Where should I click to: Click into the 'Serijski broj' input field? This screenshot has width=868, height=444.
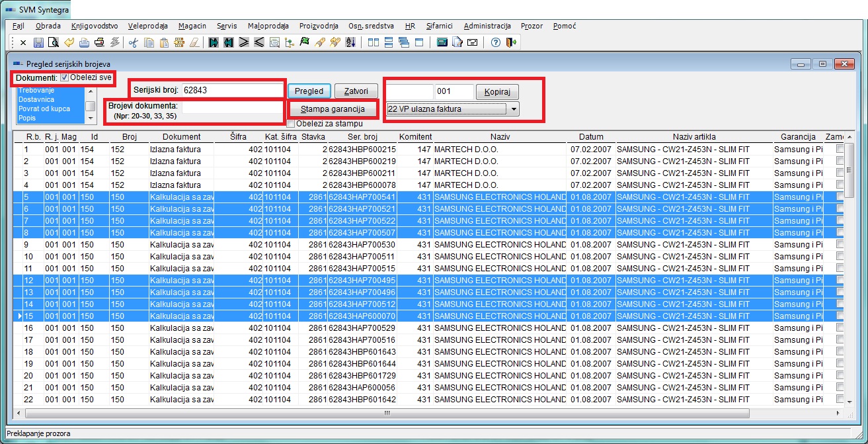tap(231, 90)
